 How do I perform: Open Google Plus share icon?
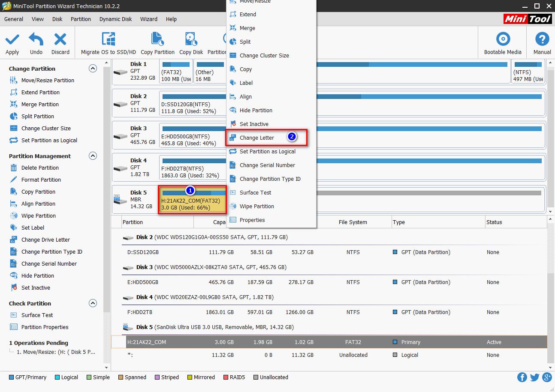click(547, 377)
